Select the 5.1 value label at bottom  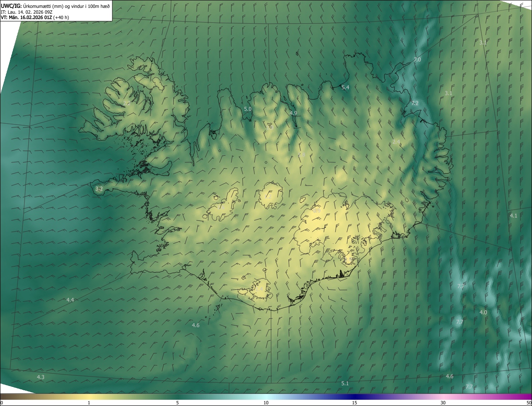point(345,383)
